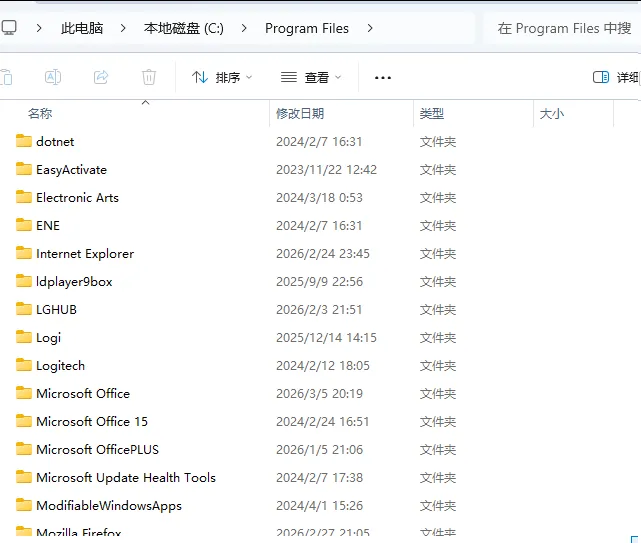Select the LGHUB folder icon
Viewport: 641px width, 543px height.
(x=24, y=309)
